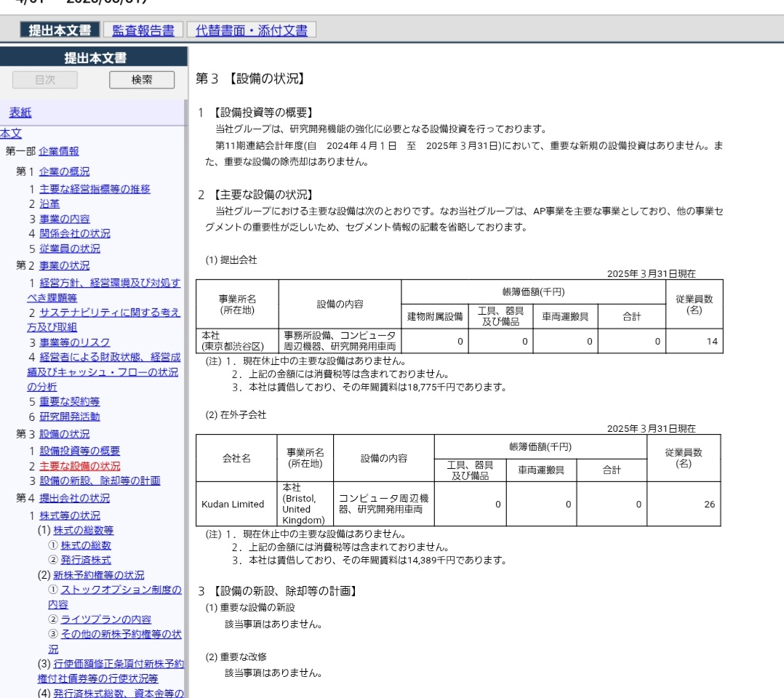Open 新株予約権等の状況 link

pyautogui.click(x=98, y=575)
